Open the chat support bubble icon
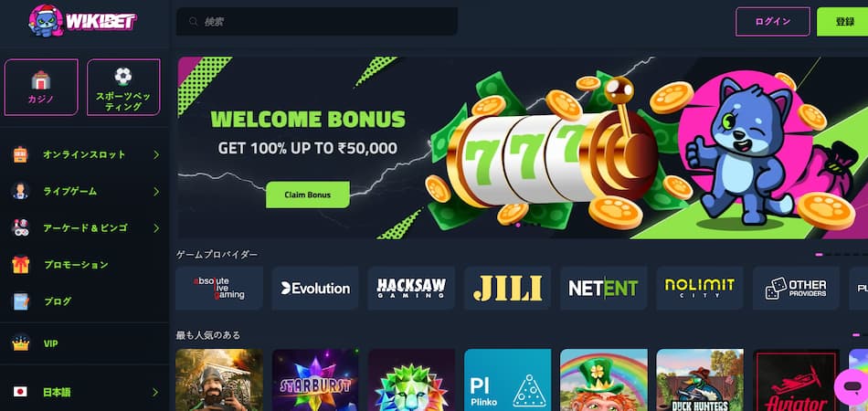This screenshot has height=411, width=868. 853,385
